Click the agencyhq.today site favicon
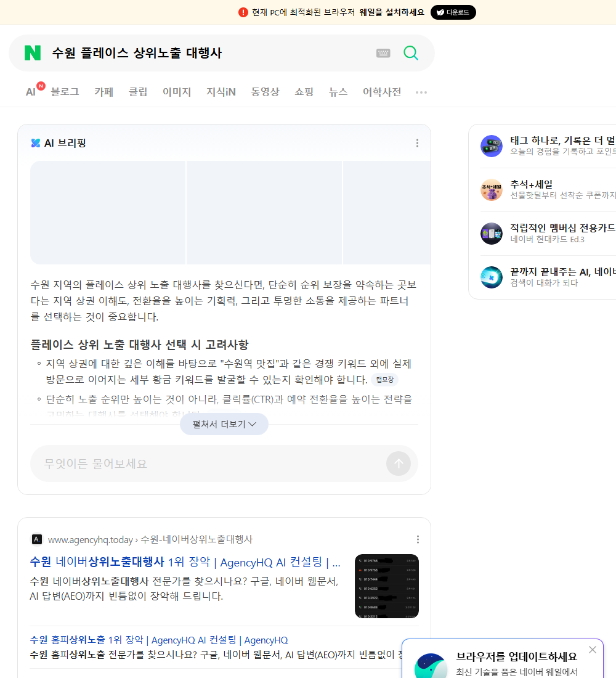This screenshot has height=678, width=616. pyautogui.click(x=37, y=539)
